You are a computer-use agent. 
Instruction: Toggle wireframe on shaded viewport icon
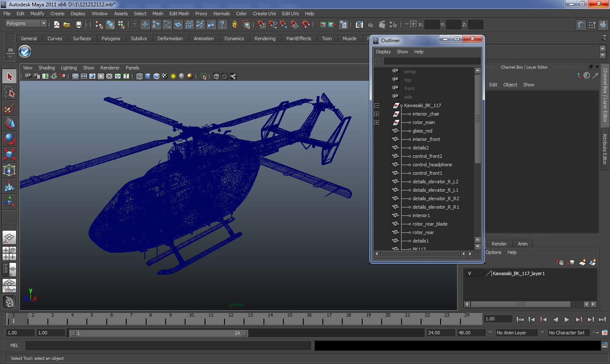[156, 76]
